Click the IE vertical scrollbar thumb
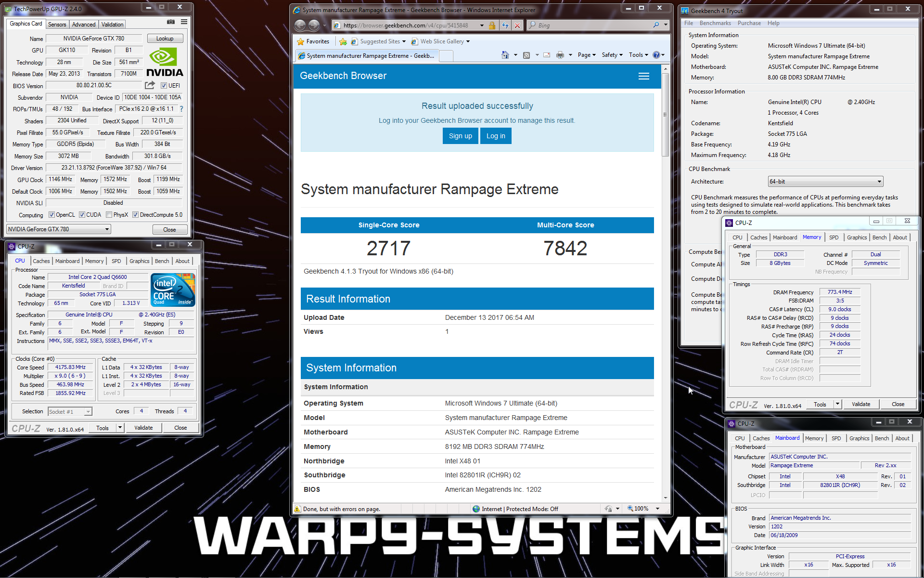The height and width of the screenshot is (578, 924). coord(666,115)
